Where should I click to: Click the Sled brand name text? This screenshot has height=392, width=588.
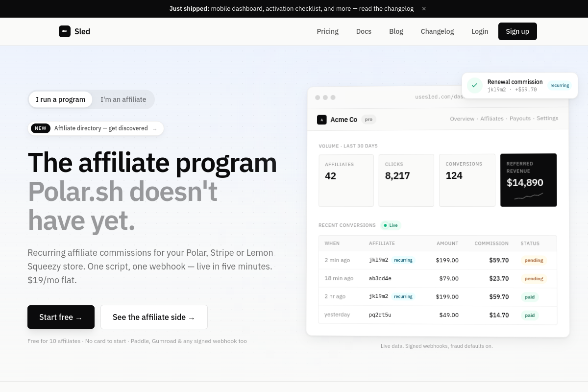coord(82,31)
